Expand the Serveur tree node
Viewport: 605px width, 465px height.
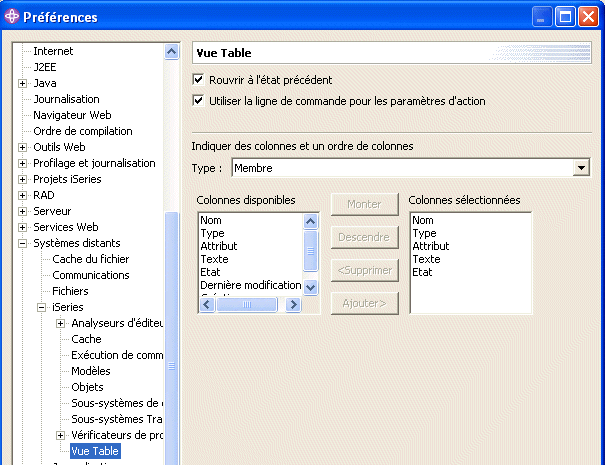click(22, 211)
